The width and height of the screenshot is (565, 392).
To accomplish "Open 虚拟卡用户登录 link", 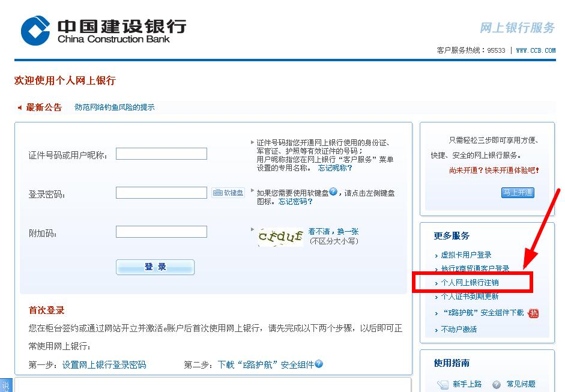I will pyautogui.click(x=467, y=255).
